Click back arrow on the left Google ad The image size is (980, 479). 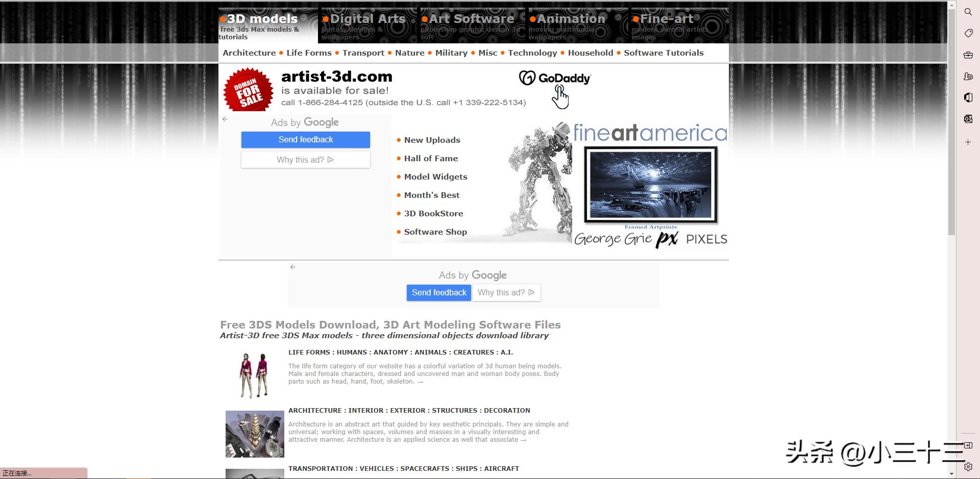pyautogui.click(x=225, y=119)
